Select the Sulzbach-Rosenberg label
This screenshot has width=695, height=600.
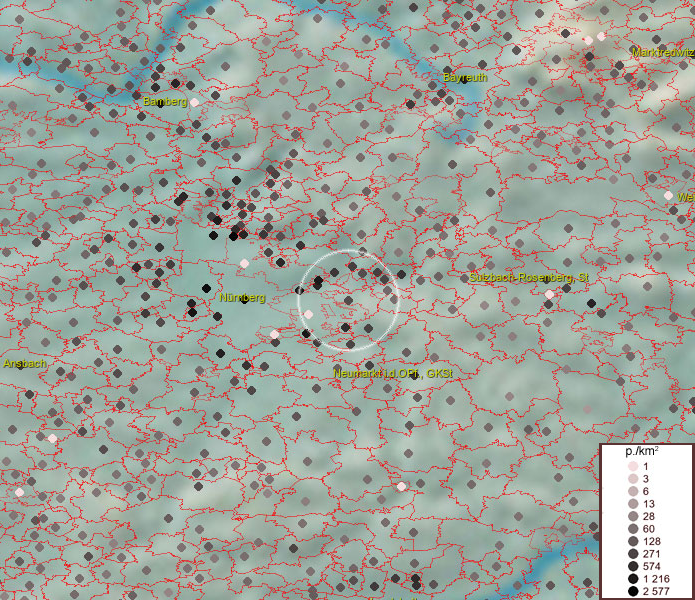(x=529, y=277)
